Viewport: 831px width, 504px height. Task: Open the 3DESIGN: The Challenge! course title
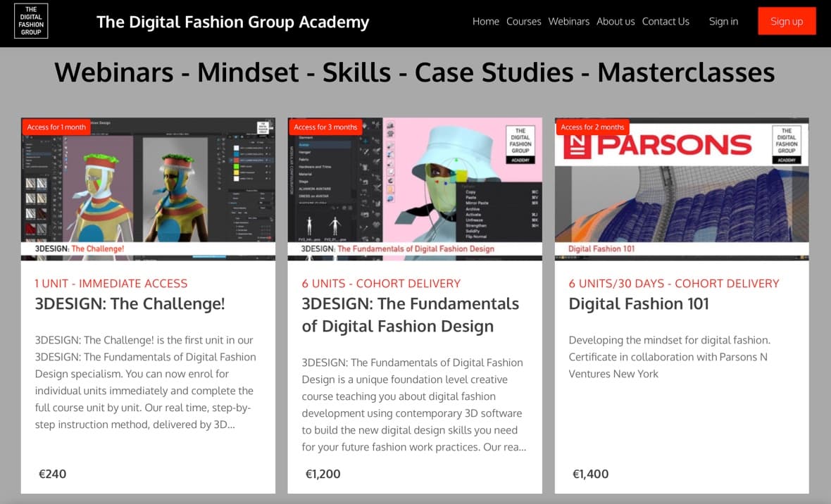tap(130, 304)
